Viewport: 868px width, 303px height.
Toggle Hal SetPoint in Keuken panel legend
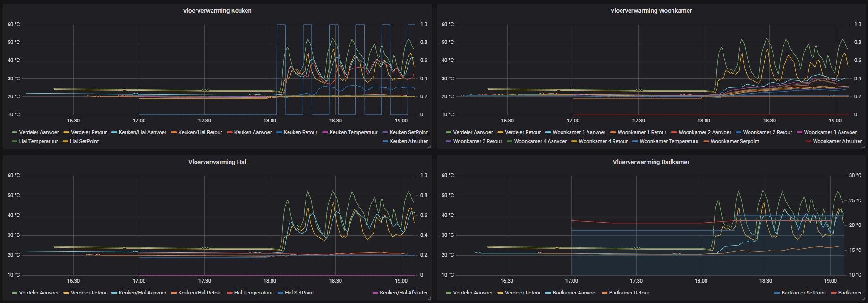point(85,142)
